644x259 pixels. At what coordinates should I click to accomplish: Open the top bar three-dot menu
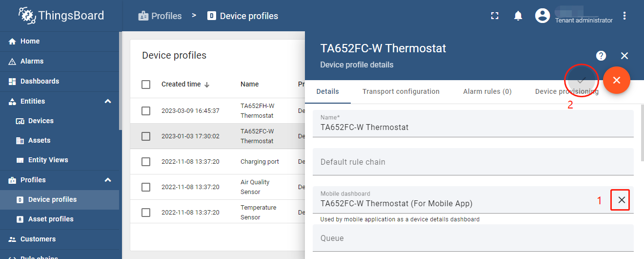[x=624, y=16]
